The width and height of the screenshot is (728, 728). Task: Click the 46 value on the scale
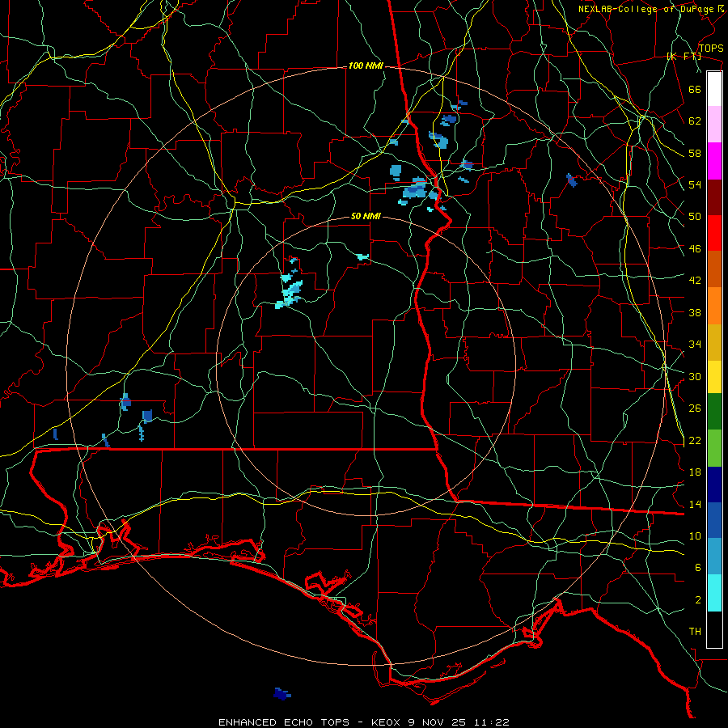point(695,249)
